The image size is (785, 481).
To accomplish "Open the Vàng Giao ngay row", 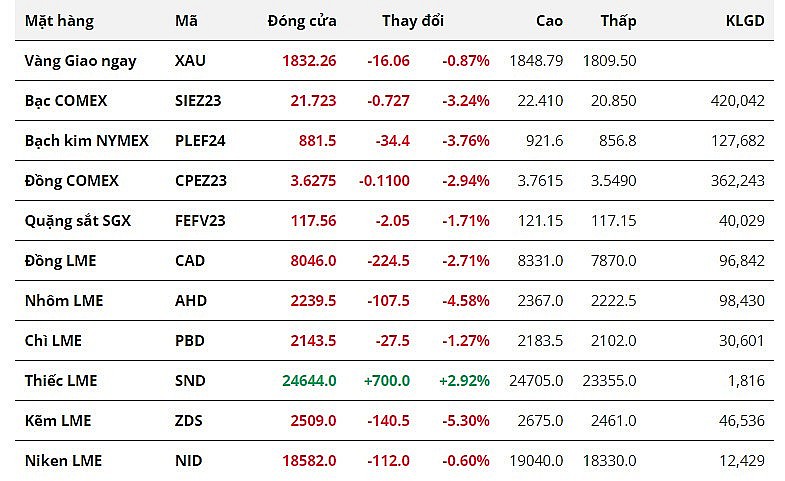I will pos(80,60).
